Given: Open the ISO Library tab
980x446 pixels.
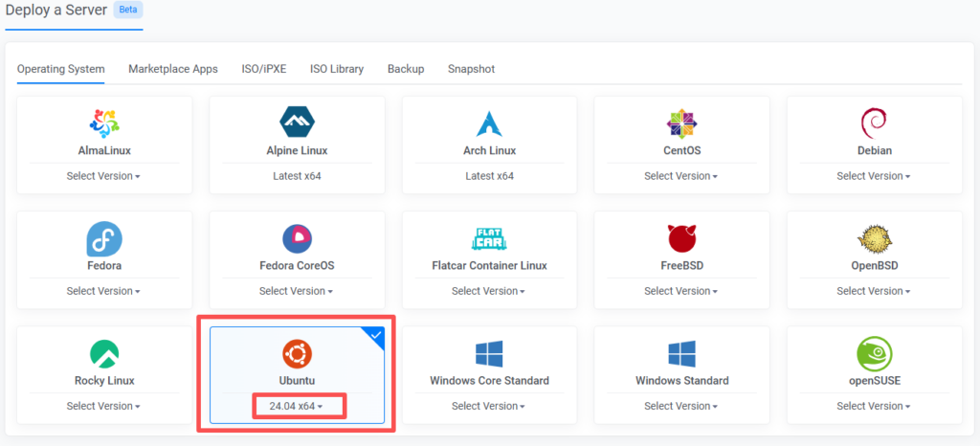Looking at the screenshot, I should coord(337,69).
